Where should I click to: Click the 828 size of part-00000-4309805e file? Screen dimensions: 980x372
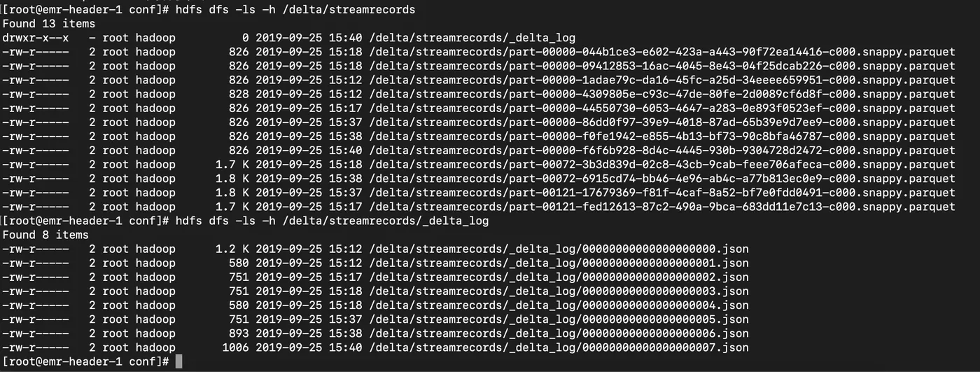[239, 94]
